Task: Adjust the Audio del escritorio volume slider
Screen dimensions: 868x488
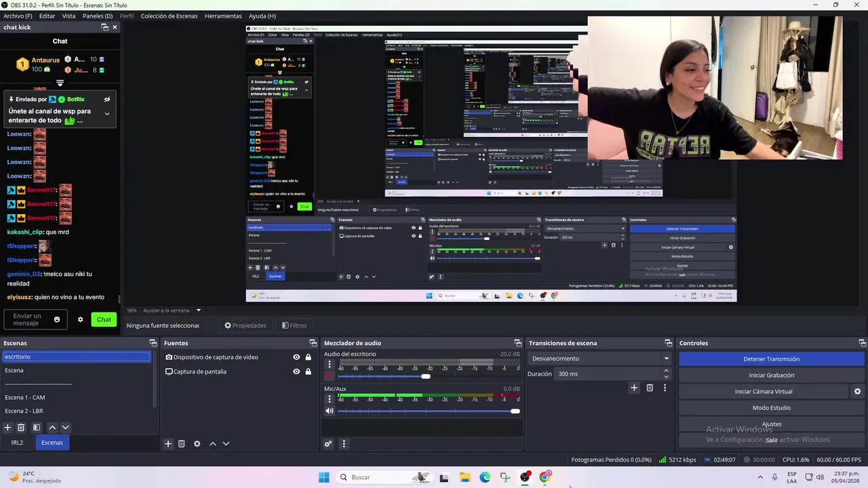Action: click(x=425, y=376)
